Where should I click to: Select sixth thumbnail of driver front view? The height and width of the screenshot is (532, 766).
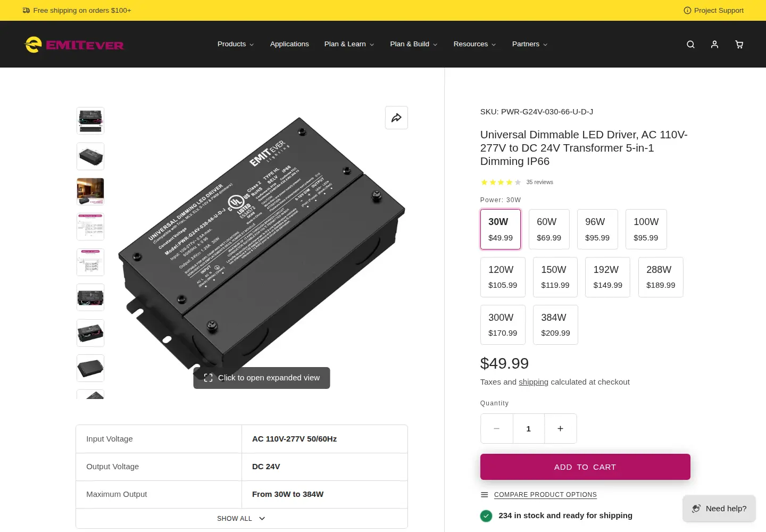[90, 297]
